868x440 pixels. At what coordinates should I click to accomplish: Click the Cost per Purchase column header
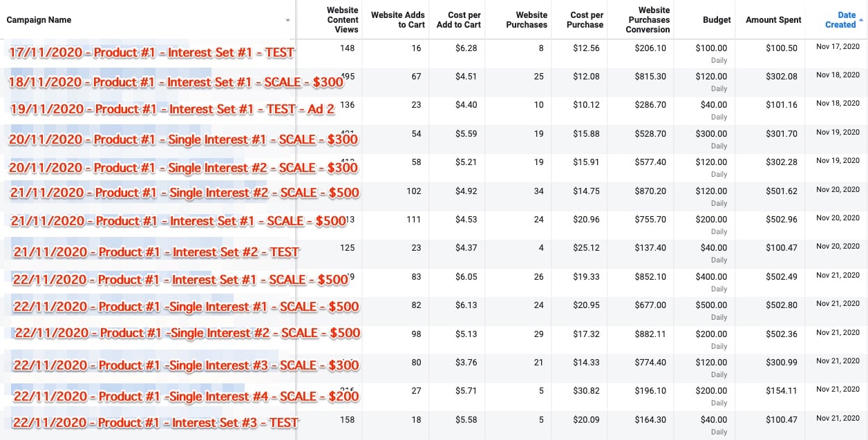tap(587, 20)
